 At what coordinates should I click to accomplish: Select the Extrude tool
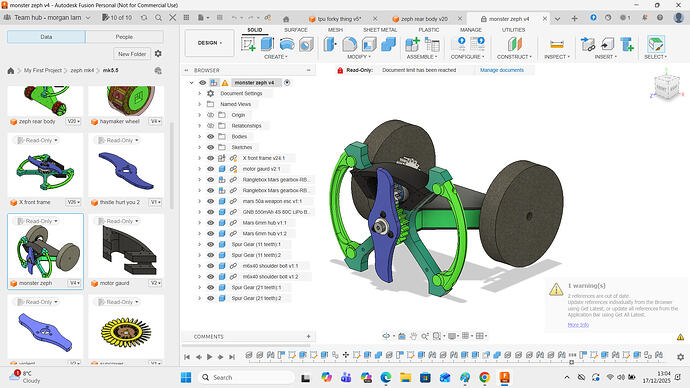tap(267, 44)
